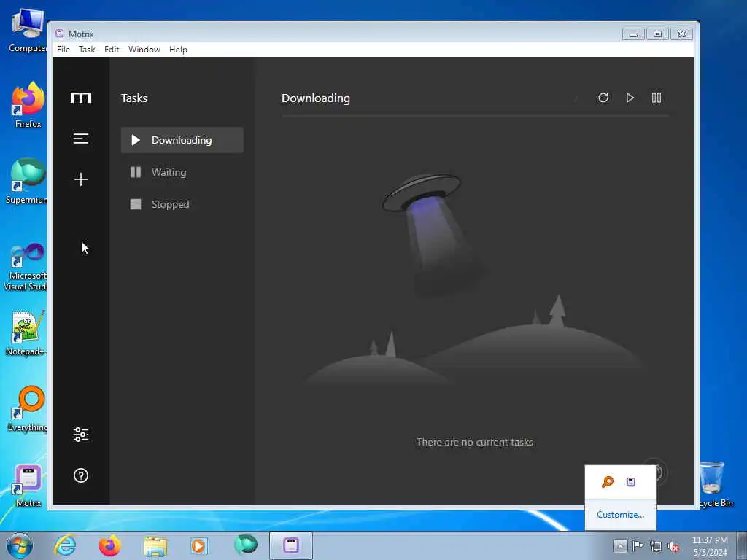Open the task list menu icon
This screenshot has height=560, width=747.
(81, 139)
